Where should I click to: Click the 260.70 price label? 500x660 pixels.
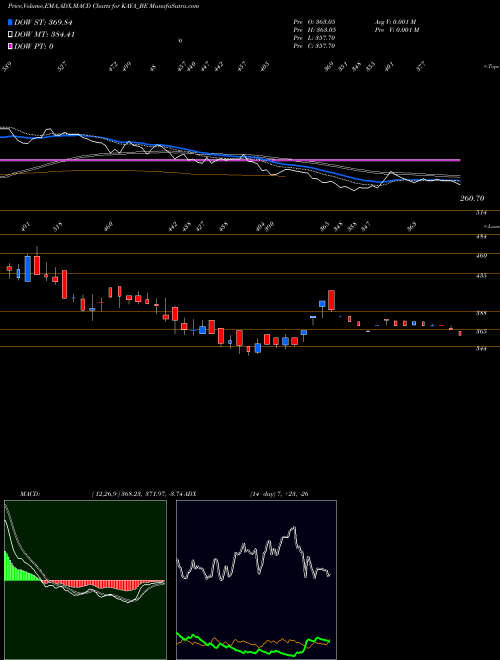pos(472,198)
